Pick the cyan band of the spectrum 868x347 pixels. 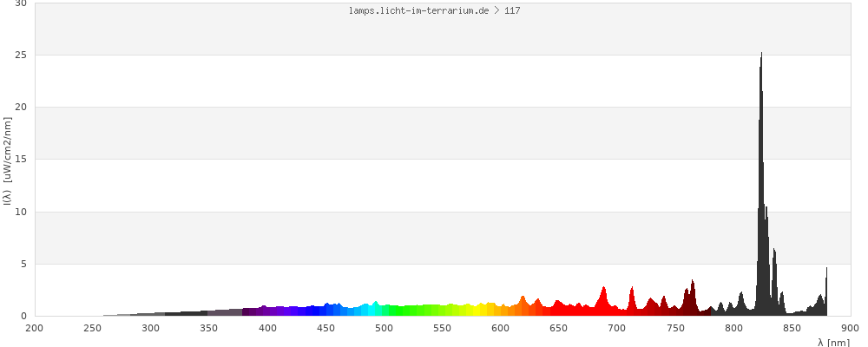click(x=375, y=310)
